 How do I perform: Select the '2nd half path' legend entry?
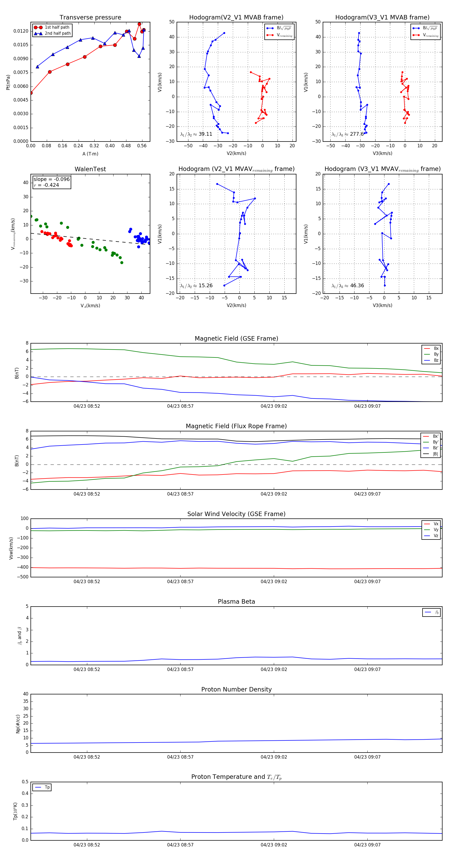pyautogui.click(x=53, y=33)
